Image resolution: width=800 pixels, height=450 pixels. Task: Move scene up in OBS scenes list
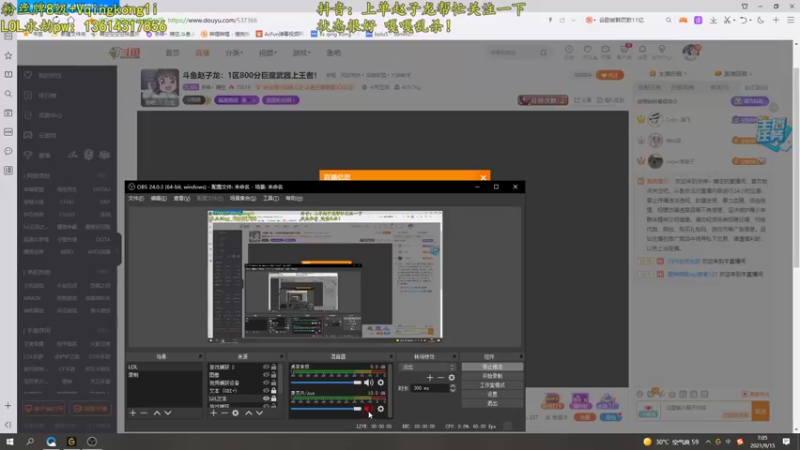(157, 413)
